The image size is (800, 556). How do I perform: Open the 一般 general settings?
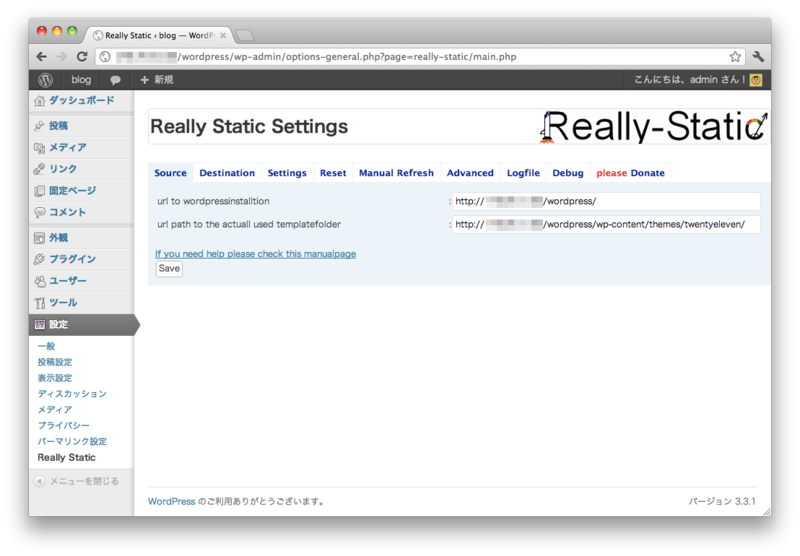click(x=46, y=346)
